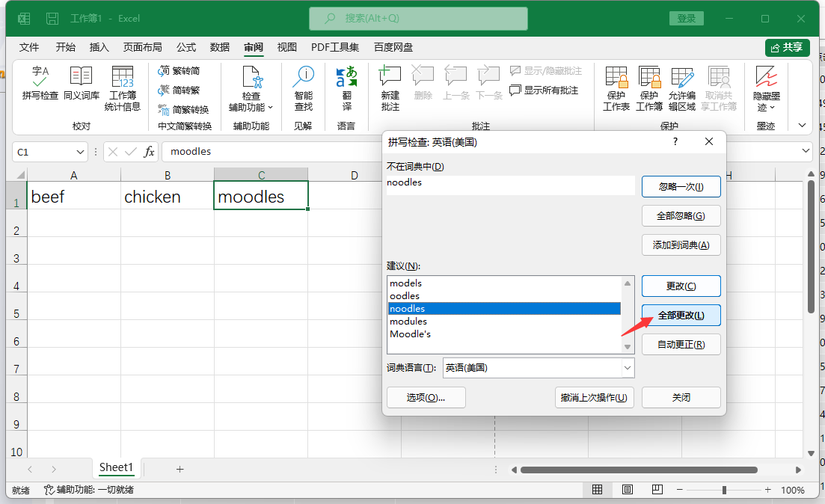Switch to the Page Layout (页面布局) tab
This screenshot has height=504, width=825.
[x=143, y=47]
